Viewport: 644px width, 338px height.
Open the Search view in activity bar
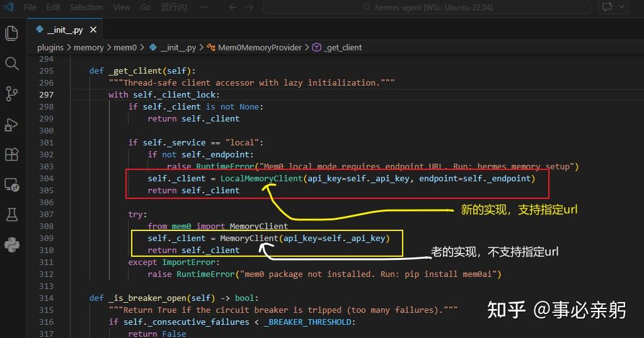(11, 64)
